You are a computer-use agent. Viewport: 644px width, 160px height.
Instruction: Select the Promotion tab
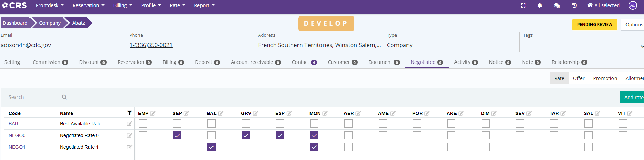click(x=605, y=78)
